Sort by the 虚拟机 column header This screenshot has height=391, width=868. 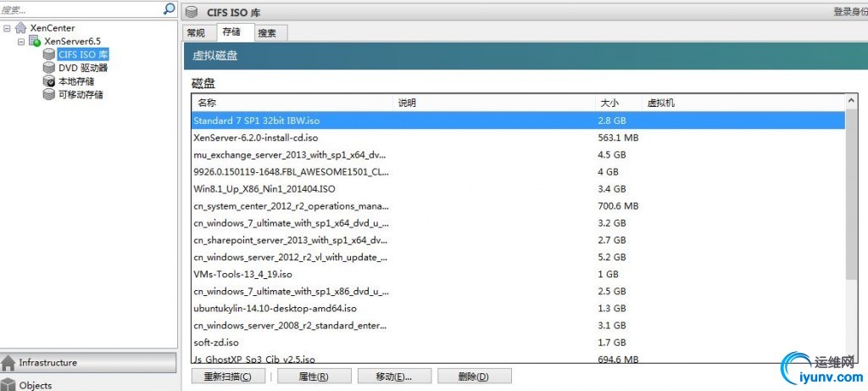point(743,103)
